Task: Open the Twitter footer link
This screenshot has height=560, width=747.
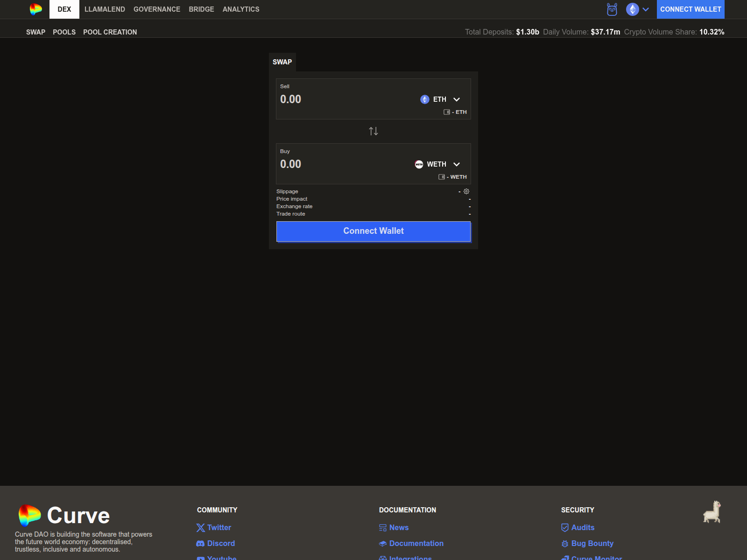Action: pyautogui.click(x=219, y=528)
